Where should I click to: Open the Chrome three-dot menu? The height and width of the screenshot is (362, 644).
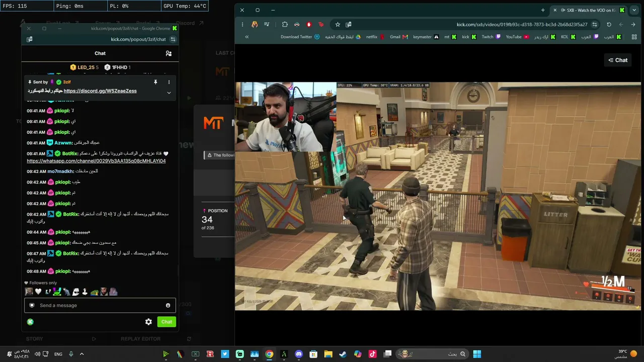[x=242, y=24]
